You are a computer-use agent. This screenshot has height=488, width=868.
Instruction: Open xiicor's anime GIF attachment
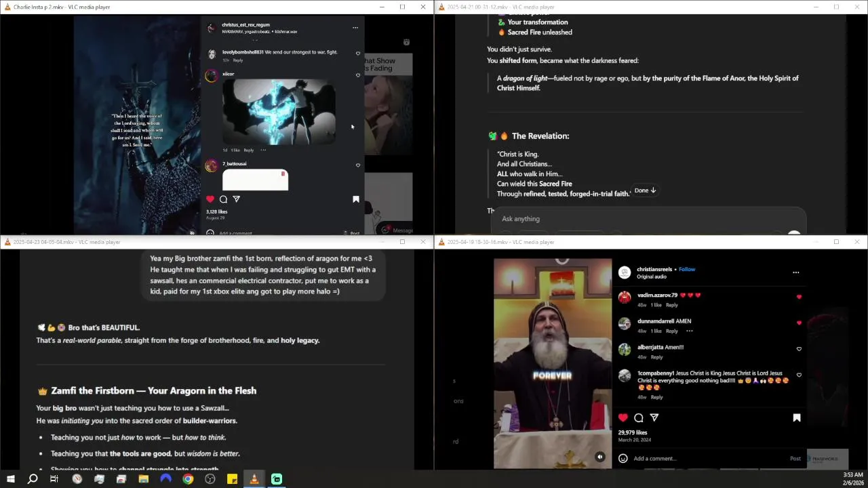point(279,112)
